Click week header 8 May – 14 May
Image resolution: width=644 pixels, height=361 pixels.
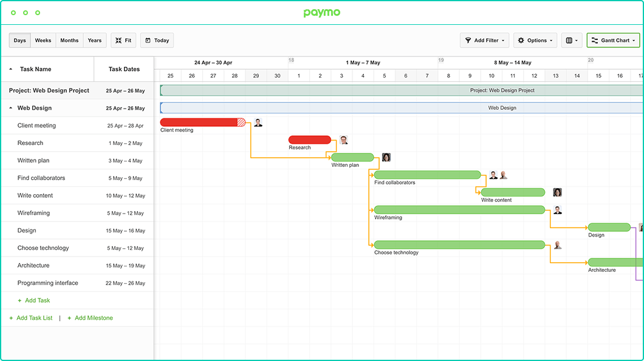(513, 62)
